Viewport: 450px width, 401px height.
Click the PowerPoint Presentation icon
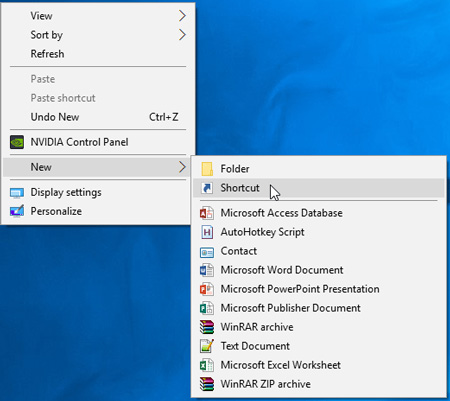(x=207, y=289)
